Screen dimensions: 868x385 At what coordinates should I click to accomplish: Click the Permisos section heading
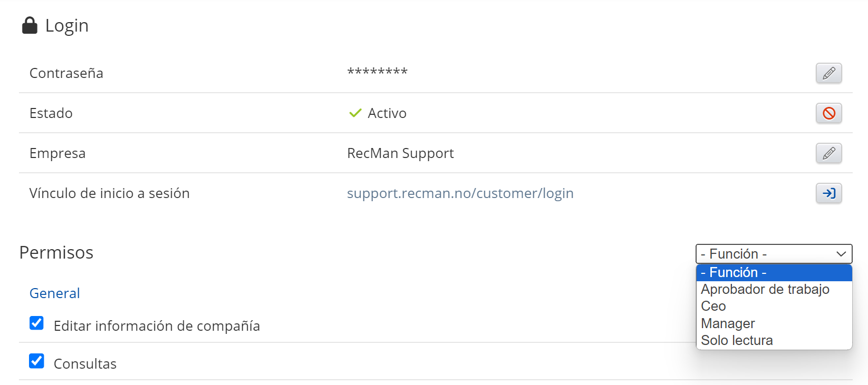coord(56,253)
